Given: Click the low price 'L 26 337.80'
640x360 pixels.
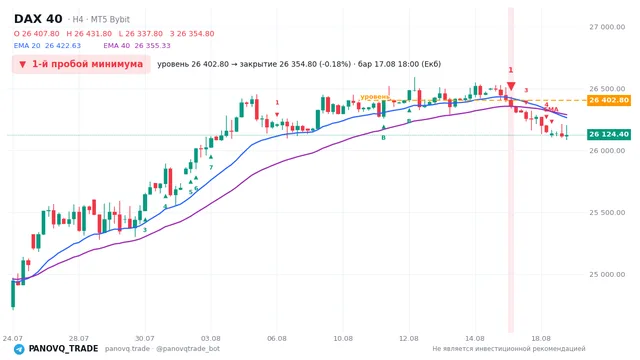Looking at the screenshot, I should pyautogui.click(x=140, y=33).
